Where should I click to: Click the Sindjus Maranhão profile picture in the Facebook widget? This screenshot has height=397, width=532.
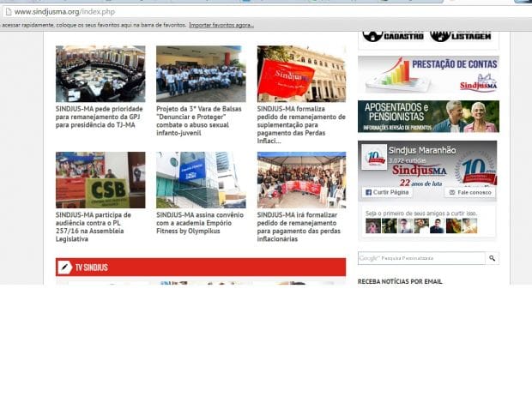pos(374,157)
